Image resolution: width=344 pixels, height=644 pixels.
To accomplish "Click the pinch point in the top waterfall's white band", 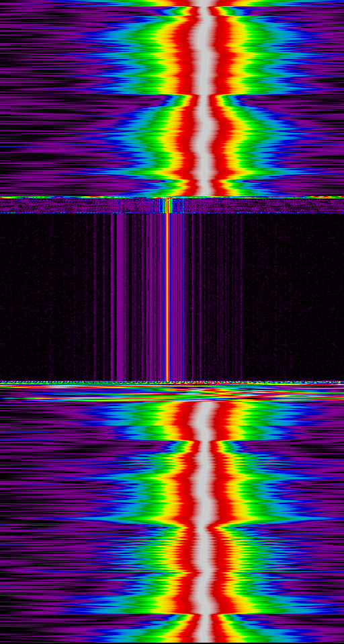I will [204, 95].
